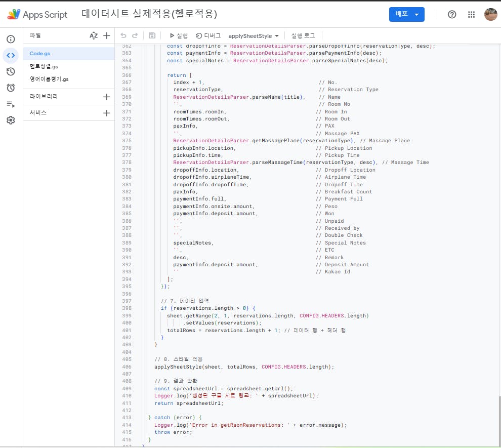This screenshot has width=501, height=448.
Task: Click the Undo arrow in toolbar
Action: [123, 35]
